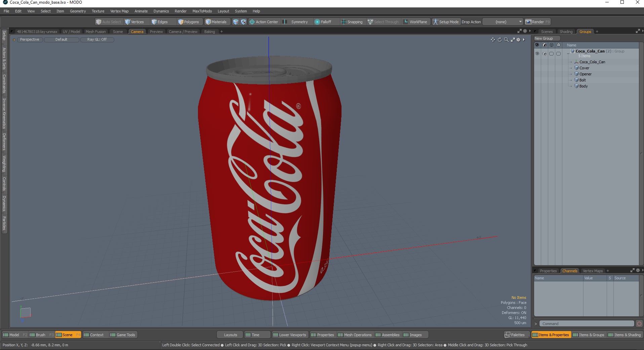Toggle Ray GL Off button
This screenshot has width=644, height=350.
pyautogui.click(x=97, y=40)
